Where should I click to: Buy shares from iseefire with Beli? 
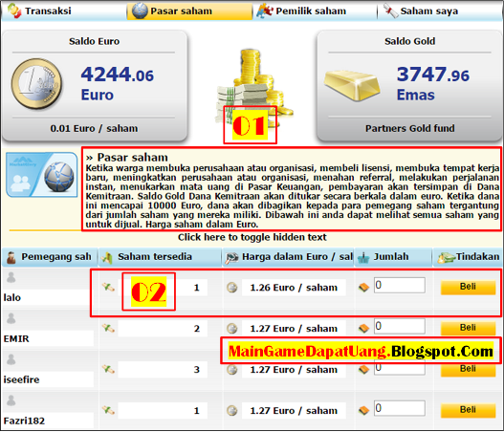pos(468,370)
